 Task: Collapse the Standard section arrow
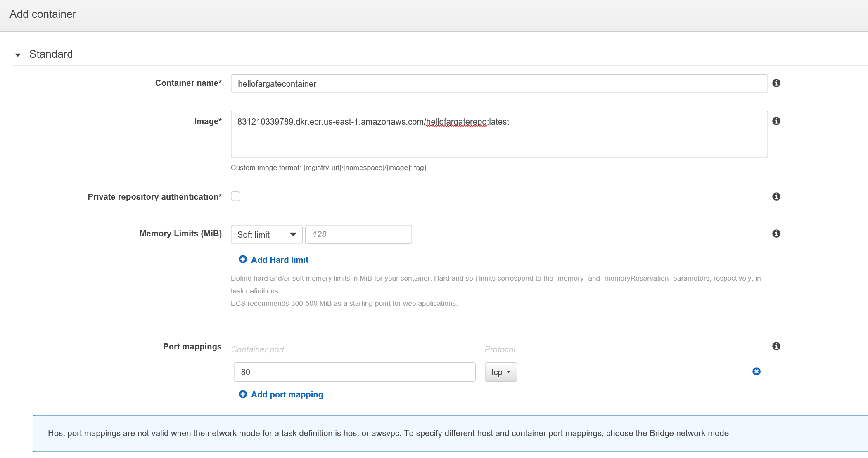point(18,54)
